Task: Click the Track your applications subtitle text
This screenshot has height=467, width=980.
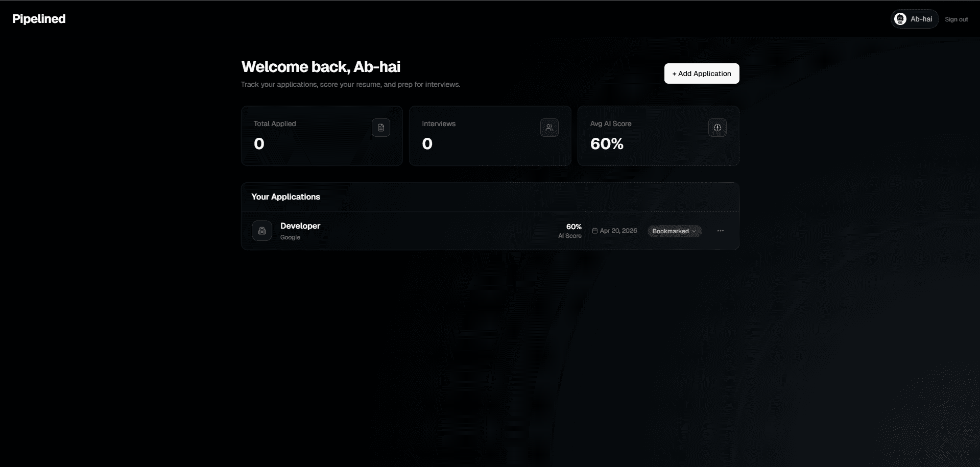Action: (x=350, y=84)
